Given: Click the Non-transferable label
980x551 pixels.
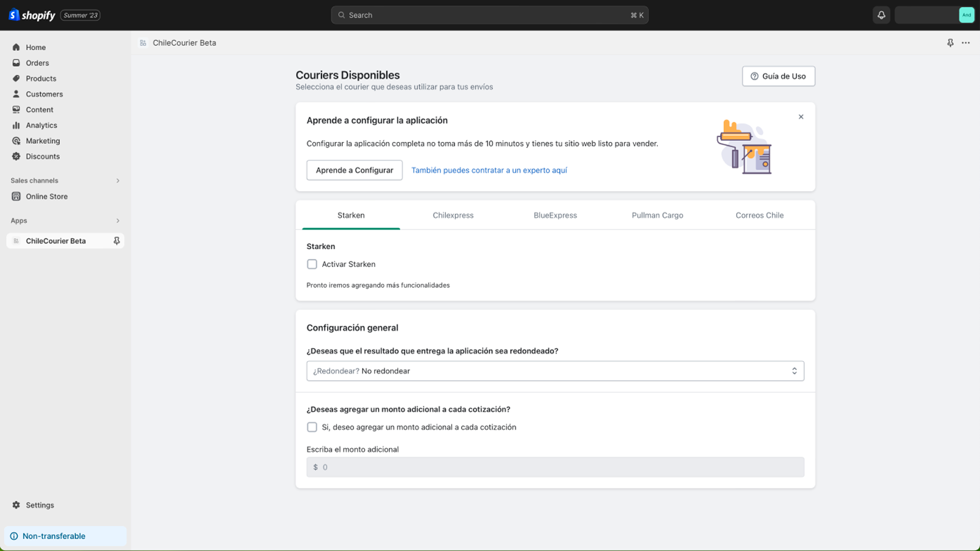Looking at the screenshot, I should [54, 536].
